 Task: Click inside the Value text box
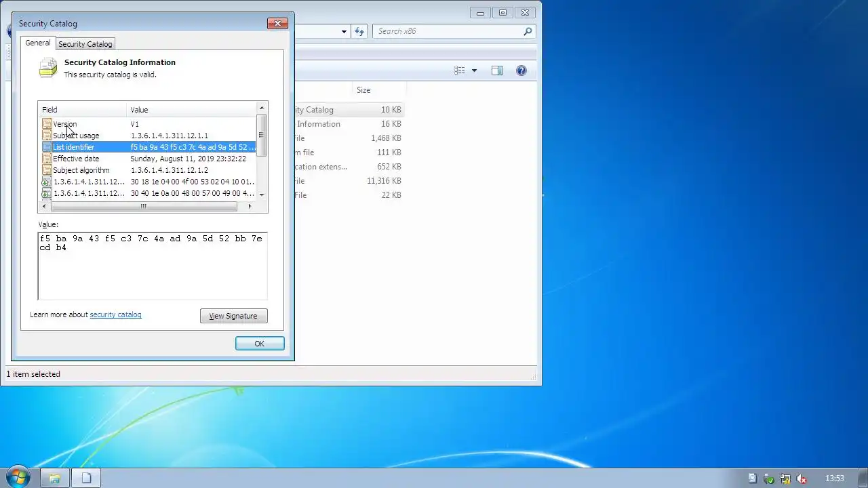153,266
